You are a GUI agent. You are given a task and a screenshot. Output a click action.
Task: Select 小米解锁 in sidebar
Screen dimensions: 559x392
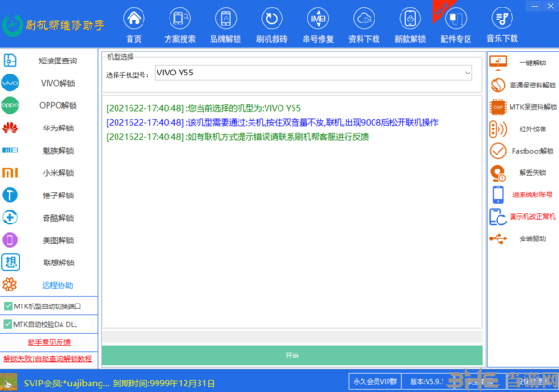pyautogui.click(x=58, y=173)
